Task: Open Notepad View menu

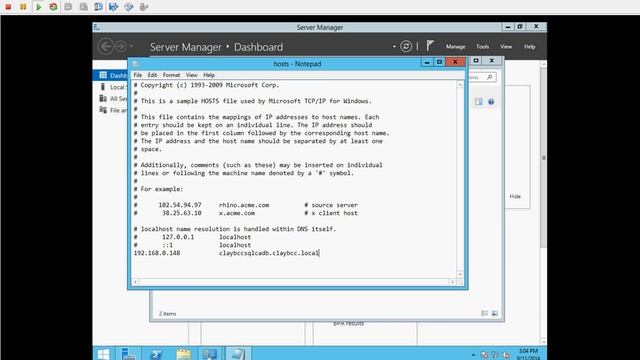Action: tap(191, 75)
